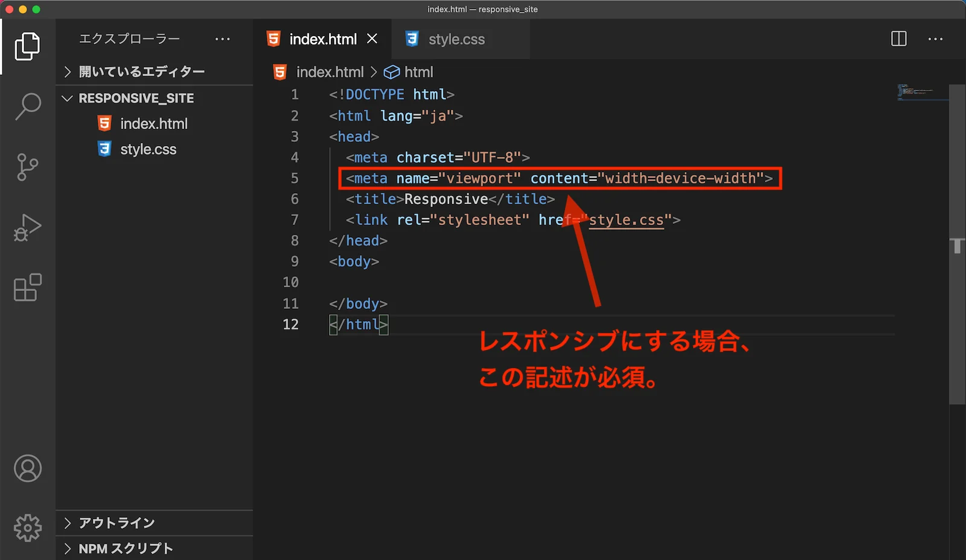Screen dimensions: 966x560
Task: Click the rel="stylesheet" attribute text
Action: pos(463,220)
